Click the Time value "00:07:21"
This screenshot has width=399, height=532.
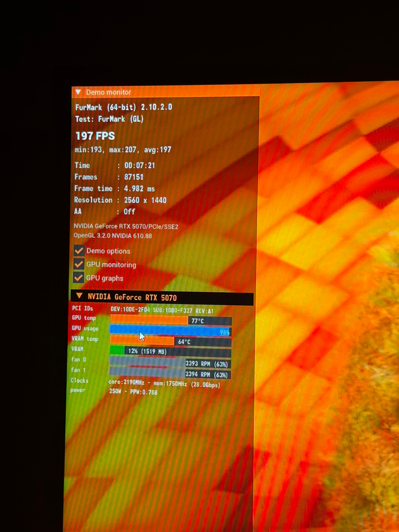click(140, 166)
